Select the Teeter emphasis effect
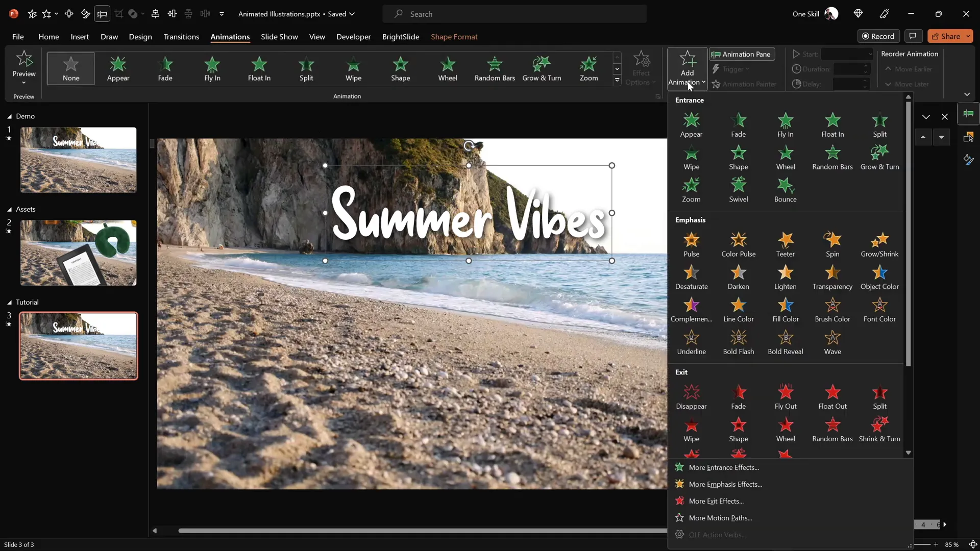Viewport: 980px width, 551px height. pos(785,244)
